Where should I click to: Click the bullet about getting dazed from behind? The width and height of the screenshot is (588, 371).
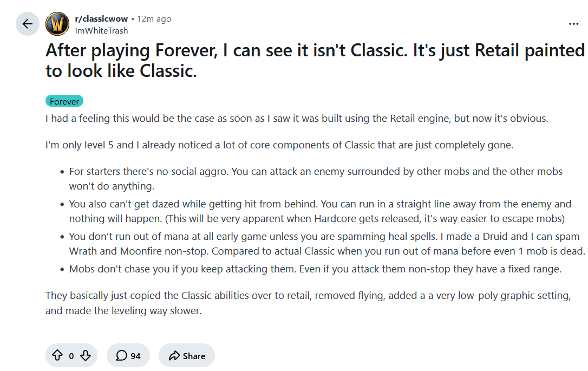click(320, 211)
